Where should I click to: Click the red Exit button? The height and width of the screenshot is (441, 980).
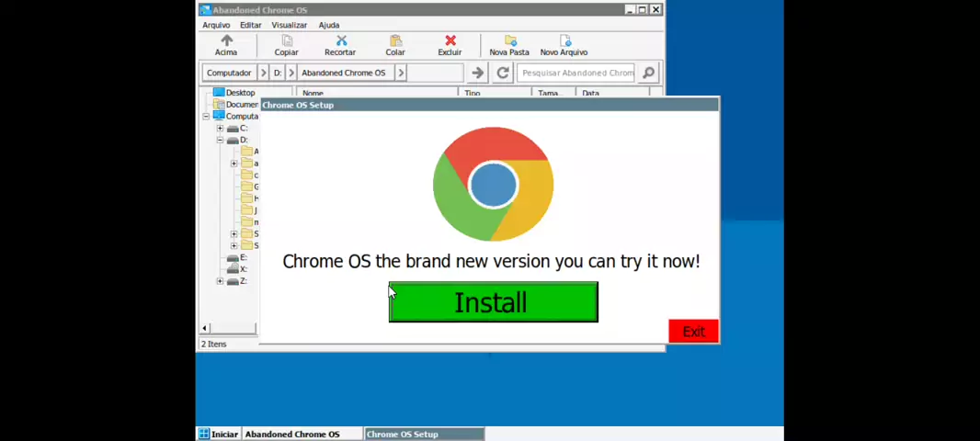[x=693, y=332]
